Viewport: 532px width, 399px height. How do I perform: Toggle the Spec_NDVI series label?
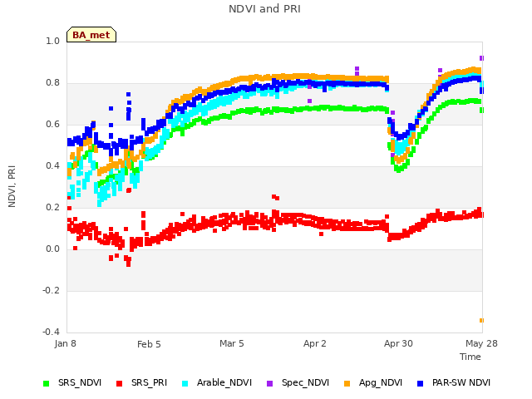(305, 382)
